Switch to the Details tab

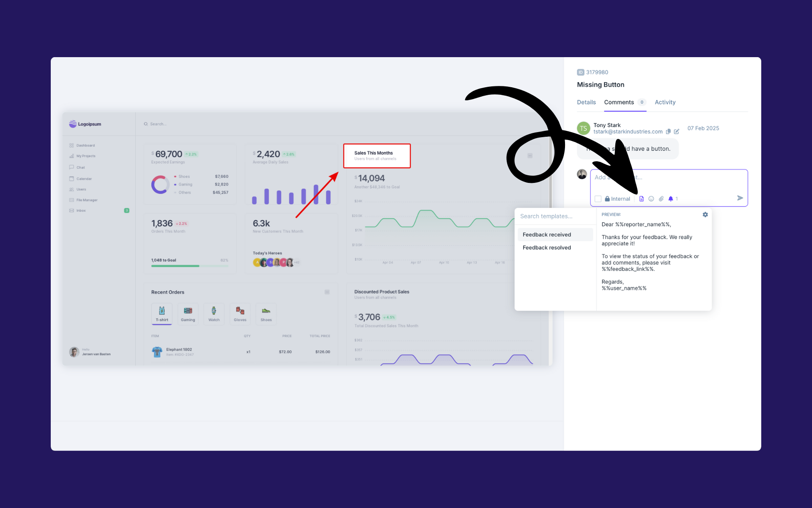(586, 102)
